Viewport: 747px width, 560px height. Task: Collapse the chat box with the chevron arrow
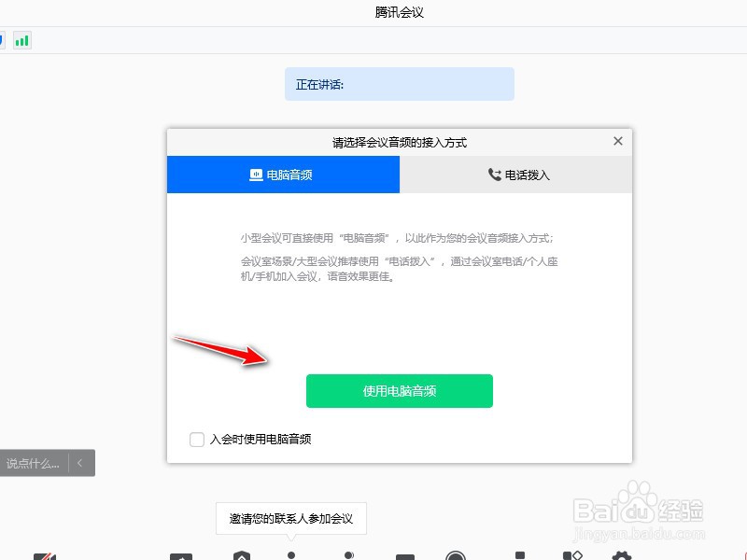pyautogui.click(x=80, y=463)
